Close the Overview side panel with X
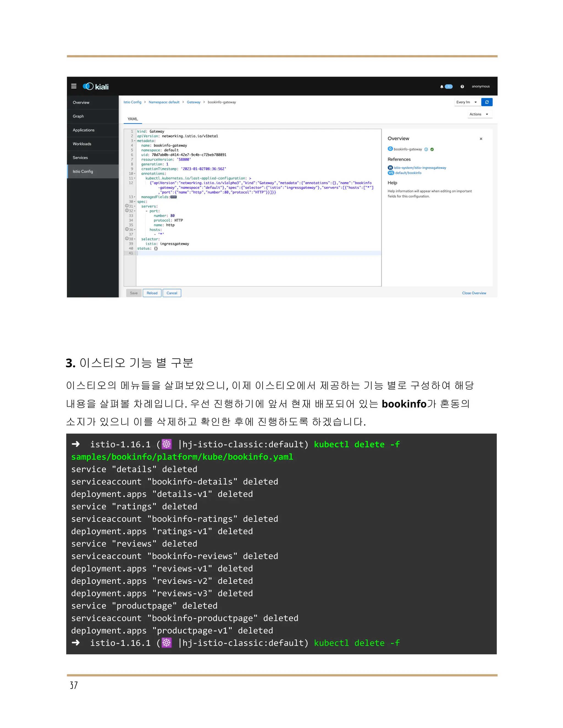The height and width of the screenshot is (728, 563). 481,139
